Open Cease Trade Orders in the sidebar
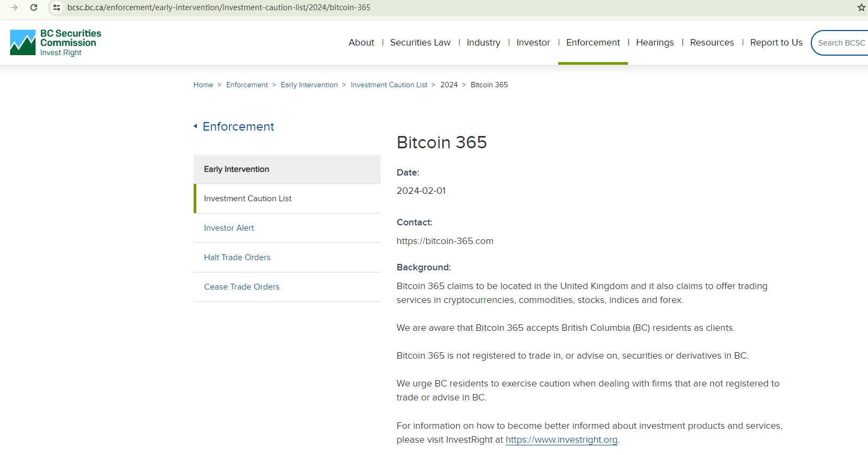Screen dimensions: 868x455 coord(287,287)
